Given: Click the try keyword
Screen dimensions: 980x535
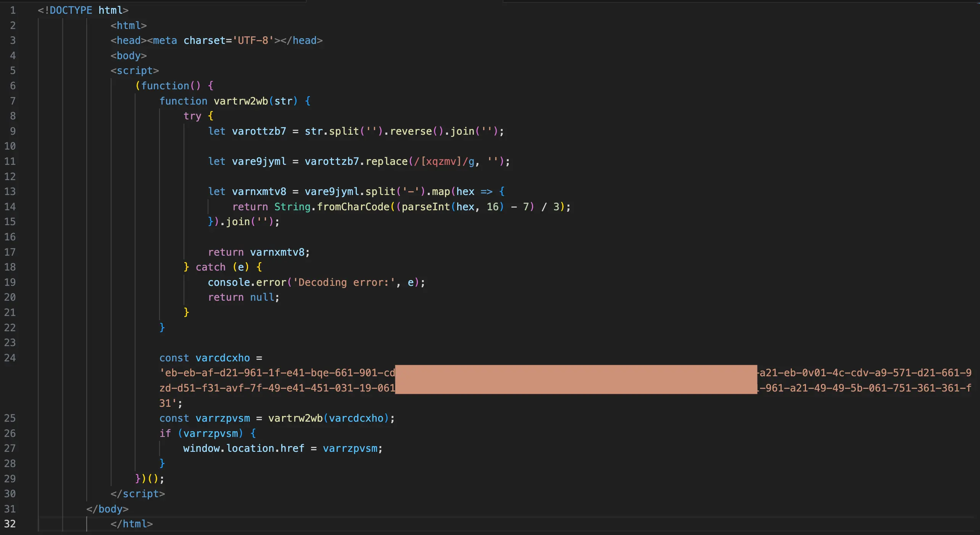Looking at the screenshot, I should pyautogui.click(x=192, y=116).
